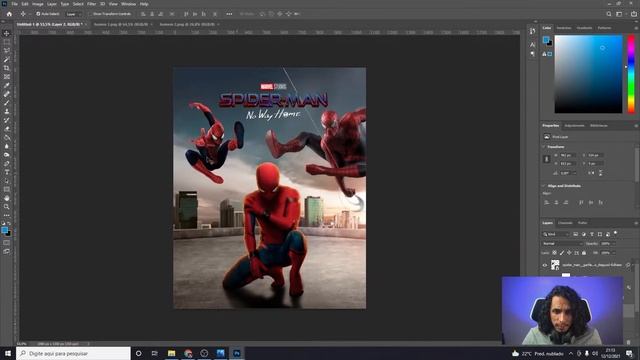The width and height of the screenshot is (640, 360).
Task: Click the foreground color swatch in toolbar
Action: pos(4,230)
